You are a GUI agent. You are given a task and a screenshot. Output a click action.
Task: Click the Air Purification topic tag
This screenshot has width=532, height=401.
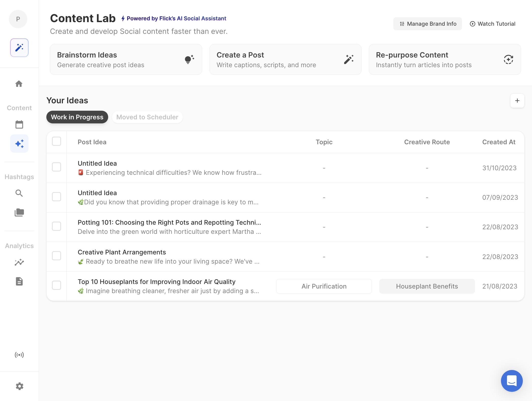(x=324, y=286)
